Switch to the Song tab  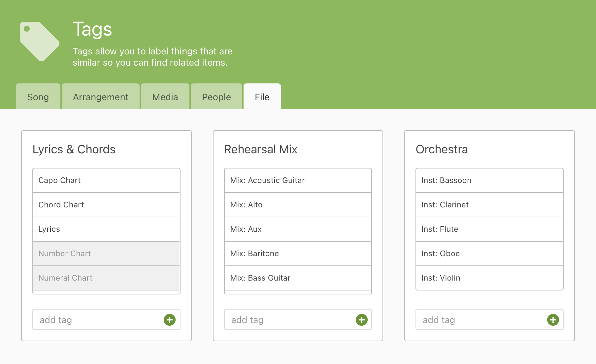pyautogui.click(x=38, y=97)
